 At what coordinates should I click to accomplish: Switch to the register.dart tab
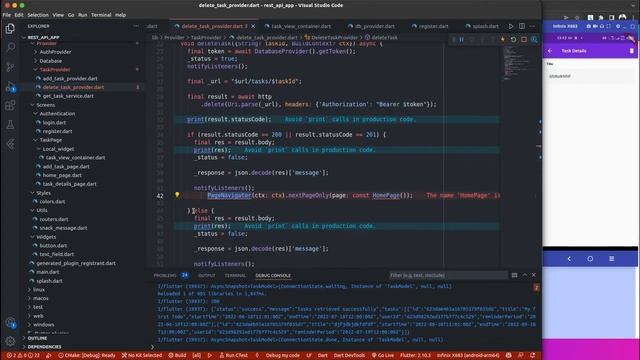pyautogui.click(x=433, y=26)
